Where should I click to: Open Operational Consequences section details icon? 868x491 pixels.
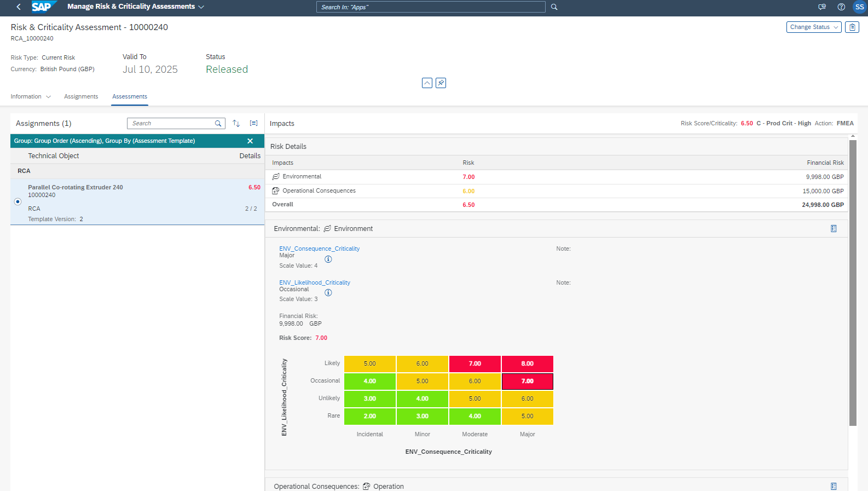click(834, 486)
